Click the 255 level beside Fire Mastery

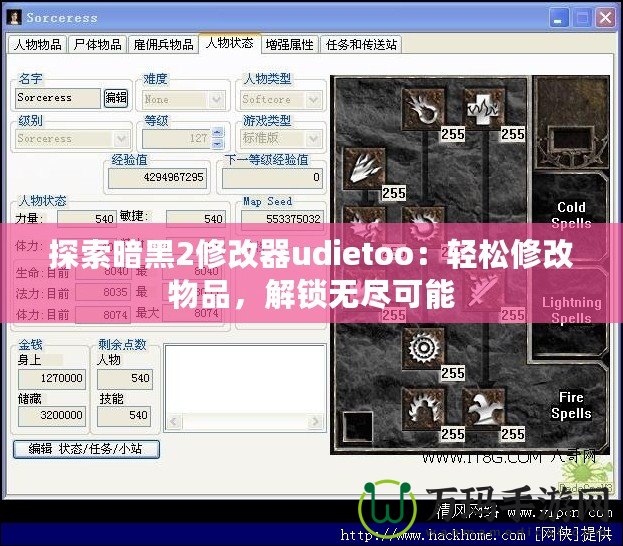pyautogui.click(x=453, y=434)
